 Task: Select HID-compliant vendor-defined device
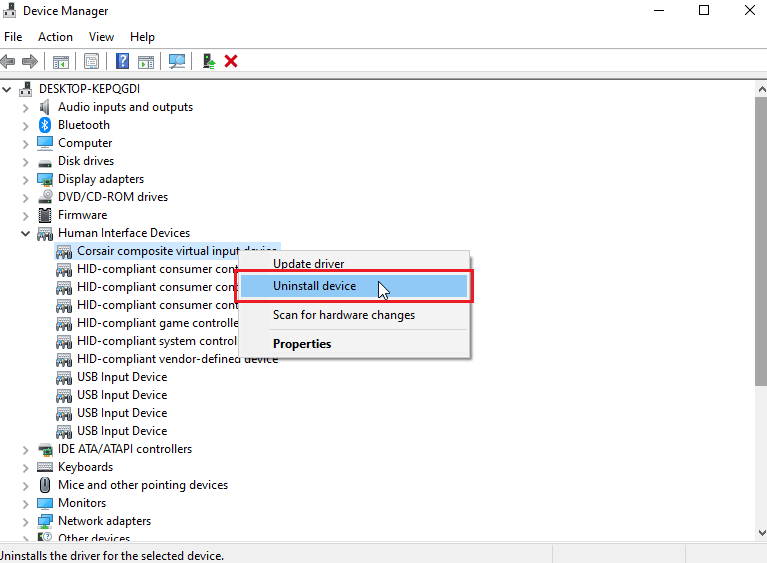(178, 359)
